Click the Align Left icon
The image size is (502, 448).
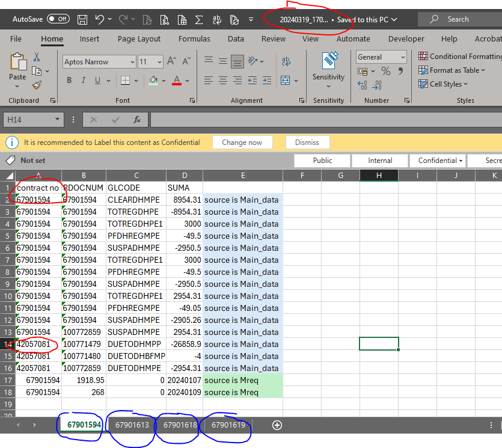coord(209,81)
